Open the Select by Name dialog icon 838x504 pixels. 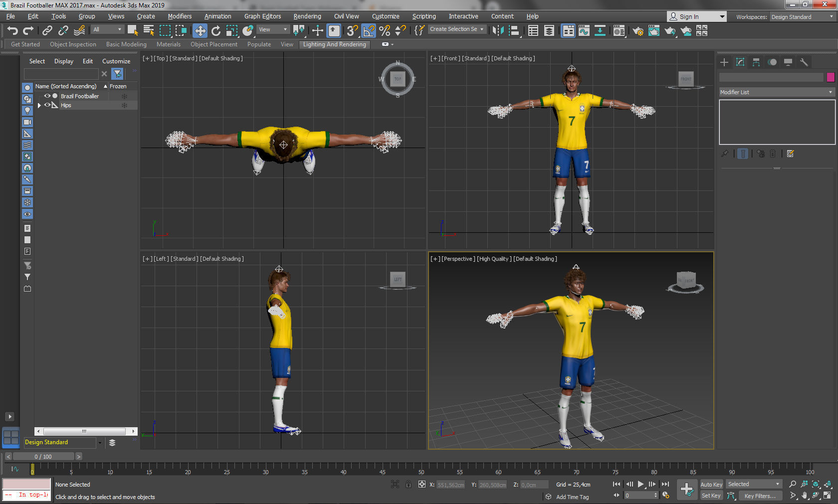point(149,30)
